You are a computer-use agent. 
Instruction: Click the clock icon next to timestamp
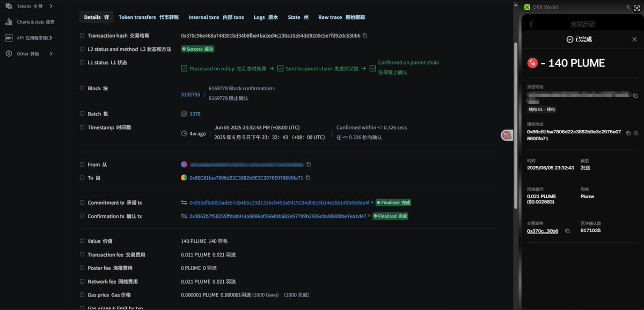(x=183, y=133)
